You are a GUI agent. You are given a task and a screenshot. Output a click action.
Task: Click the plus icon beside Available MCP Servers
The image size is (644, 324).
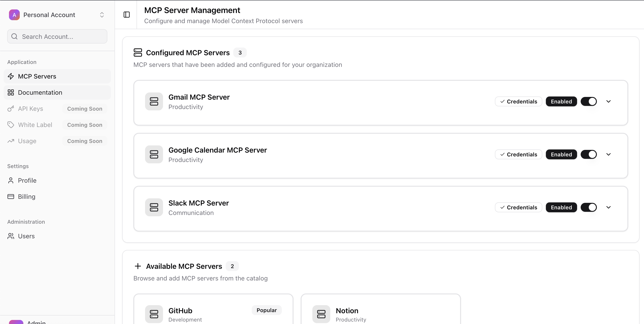click(138, 266)
